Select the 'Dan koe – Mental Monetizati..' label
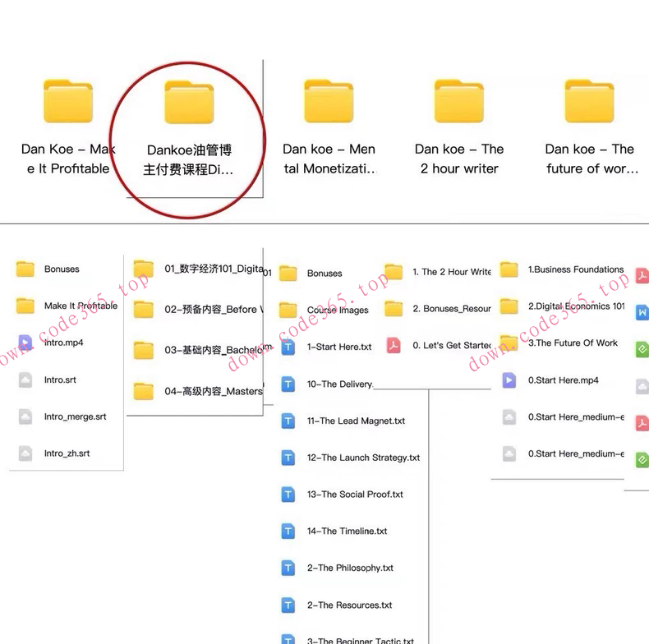Screen dimensions: 649x644 [329, 159]
